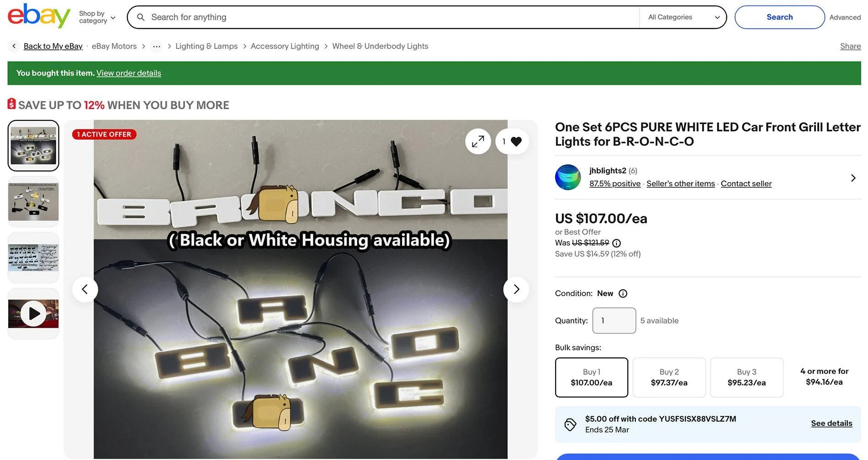Click info icon next to Condition New

click(x=623, y=293)
